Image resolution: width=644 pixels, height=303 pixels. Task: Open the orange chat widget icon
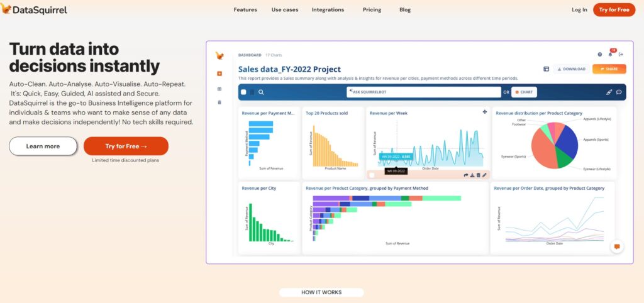click(x=617, y=246)
